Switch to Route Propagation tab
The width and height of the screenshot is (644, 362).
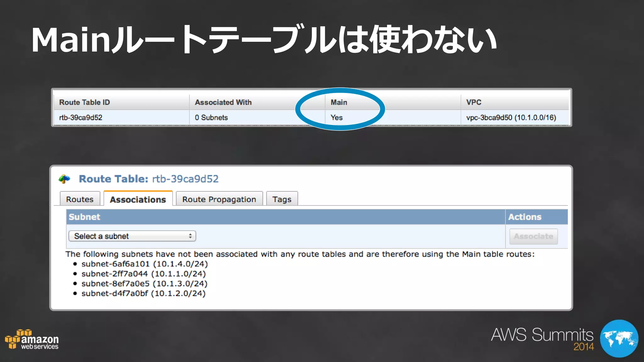click(219, 199)
